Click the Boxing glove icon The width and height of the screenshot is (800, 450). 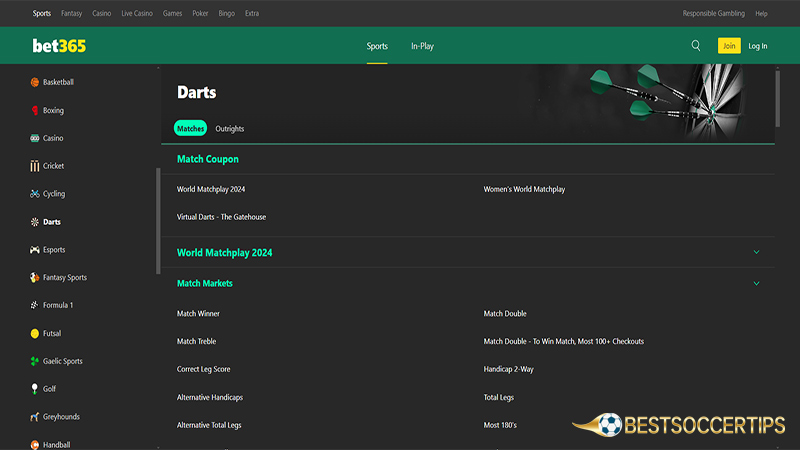click(35, 110)
